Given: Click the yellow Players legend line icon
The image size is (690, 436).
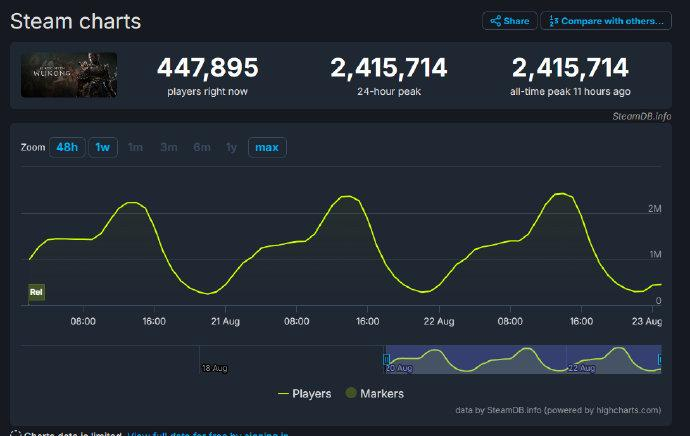Looking at the screenshot, I should 283,394.
